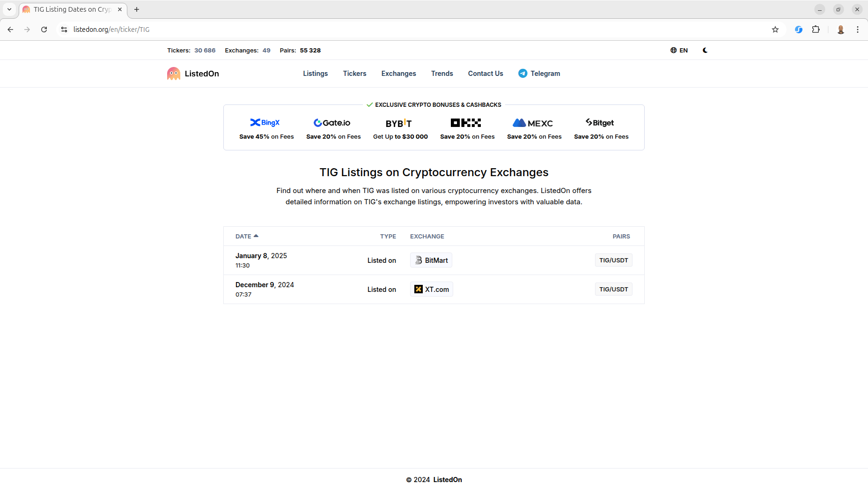Click the Pairs count 55 328
This screenshot has width=868, height=491.
pos(310,51)
